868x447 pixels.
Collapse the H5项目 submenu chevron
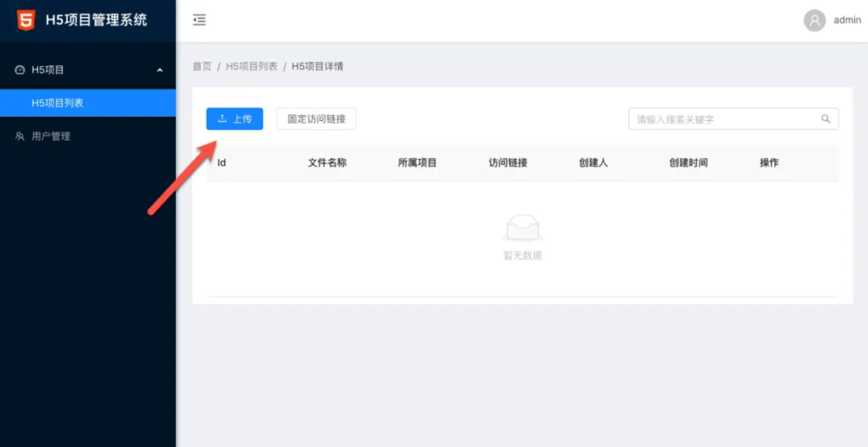click(x=160, y=70)
